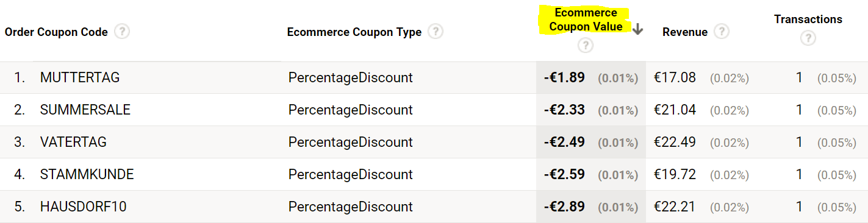Click Ecommerce Coupon Type column header

354,32
